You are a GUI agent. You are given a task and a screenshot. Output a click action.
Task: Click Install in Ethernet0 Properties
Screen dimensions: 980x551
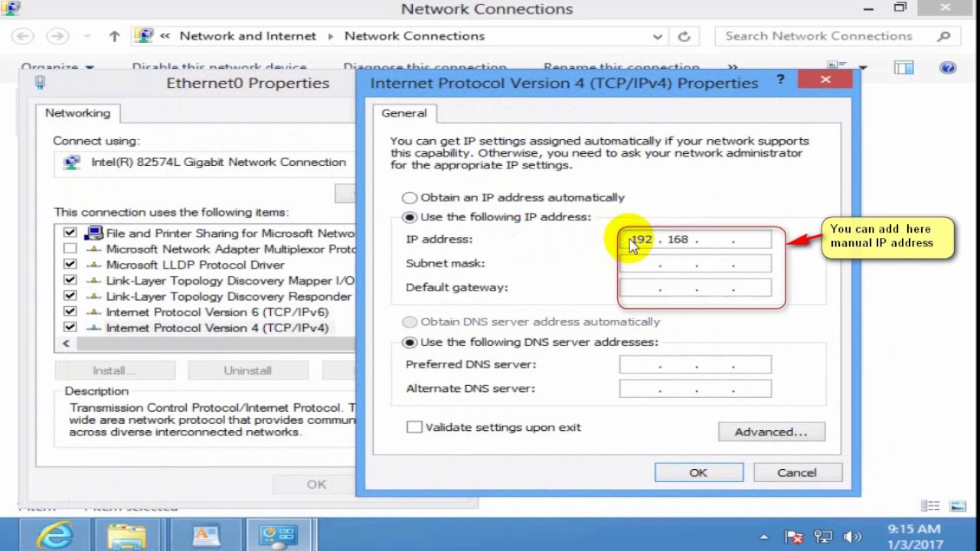point(115,370)
